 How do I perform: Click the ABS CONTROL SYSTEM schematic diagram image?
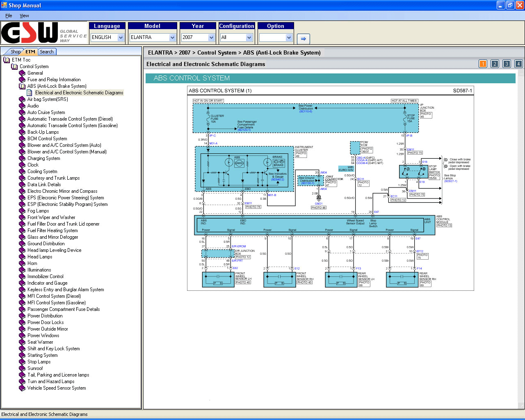click(x=331, y=188)
